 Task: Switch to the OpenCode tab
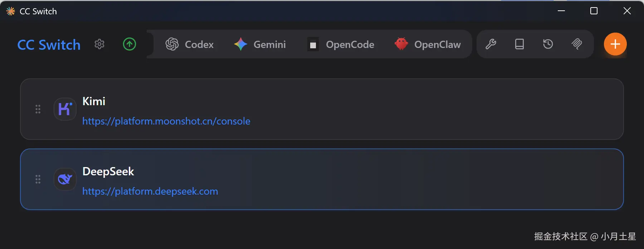341,44
